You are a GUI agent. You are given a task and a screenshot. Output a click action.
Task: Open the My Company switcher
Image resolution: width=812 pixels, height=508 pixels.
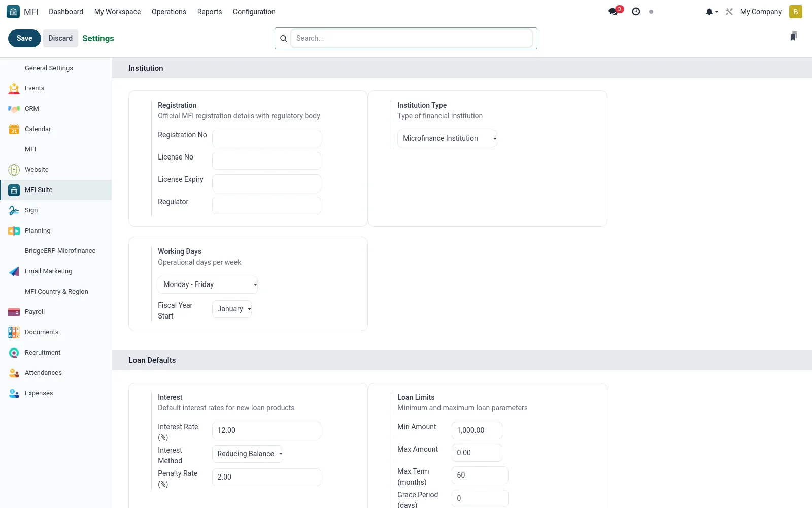[x=761, y=12]
